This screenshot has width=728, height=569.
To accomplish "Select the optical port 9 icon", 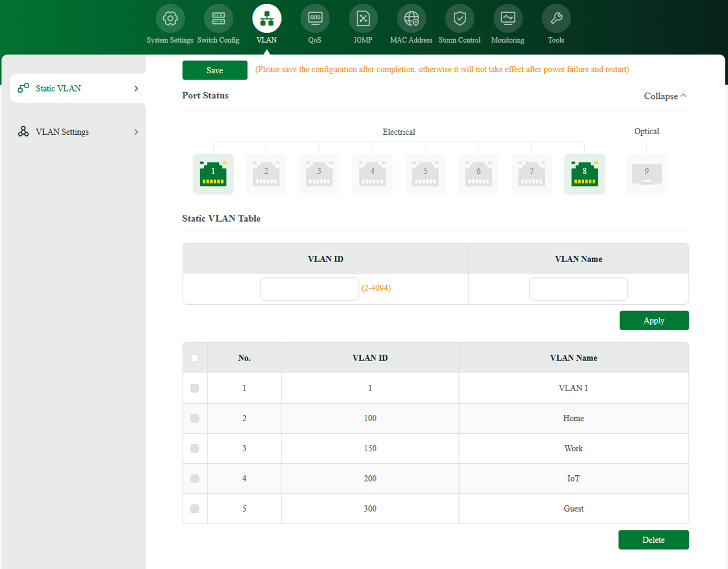I will (x=647, y=174).
